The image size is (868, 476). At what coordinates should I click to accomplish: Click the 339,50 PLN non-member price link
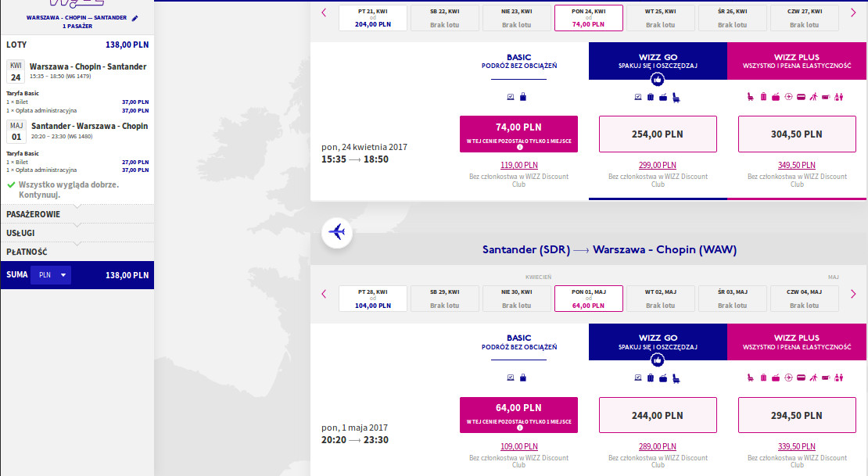pyautogui.click(x=797, y=446)
